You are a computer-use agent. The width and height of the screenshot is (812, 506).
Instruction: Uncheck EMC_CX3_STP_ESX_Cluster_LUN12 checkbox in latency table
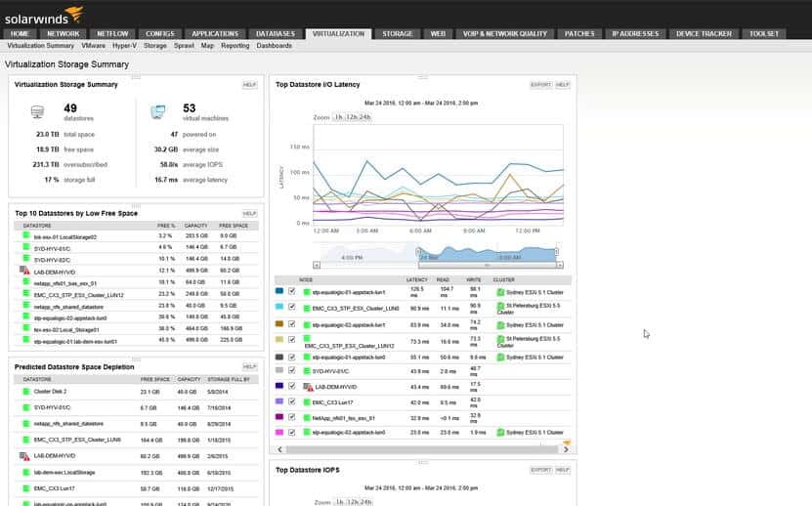click(x=292, y=340)
